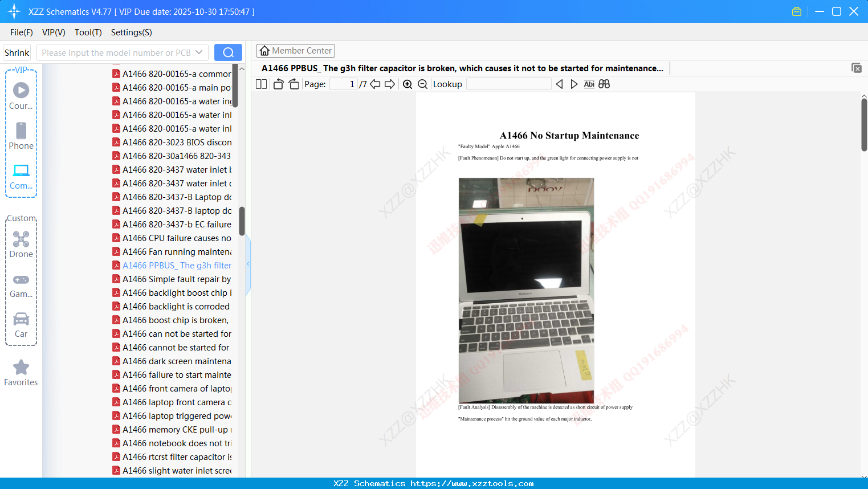Open Member Center
The height and width of the screenshot is (489, 868).
[296, 51]
